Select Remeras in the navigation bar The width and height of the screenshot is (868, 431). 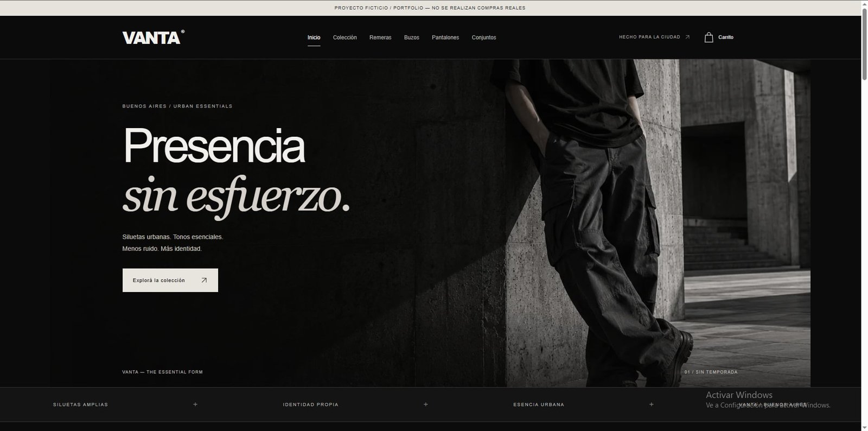[x=380, y=37]
